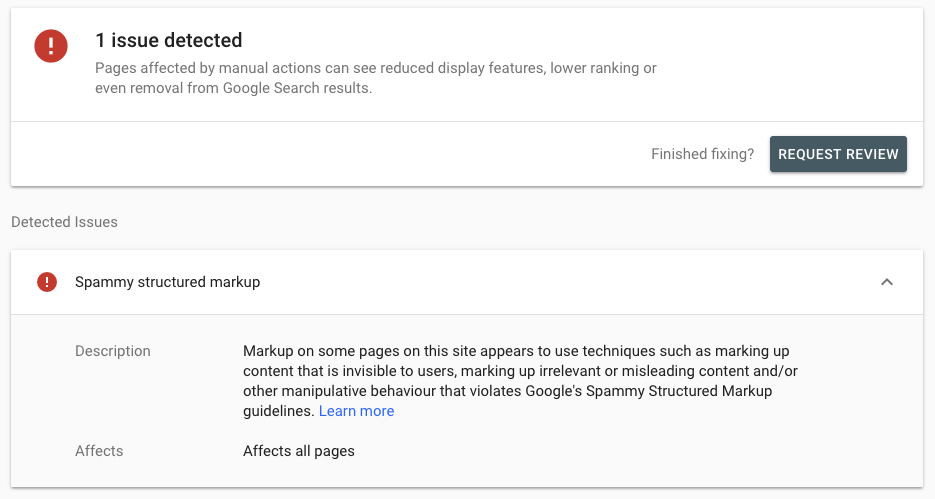Click the small red warning icon in the issue row
Screen dimensions: 935x499
click(x=47, y=282)
